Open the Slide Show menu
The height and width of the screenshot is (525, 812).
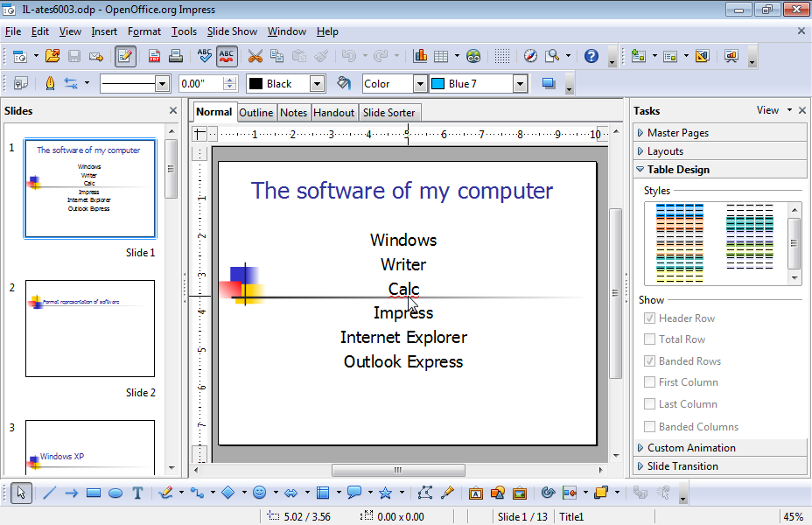232,31
